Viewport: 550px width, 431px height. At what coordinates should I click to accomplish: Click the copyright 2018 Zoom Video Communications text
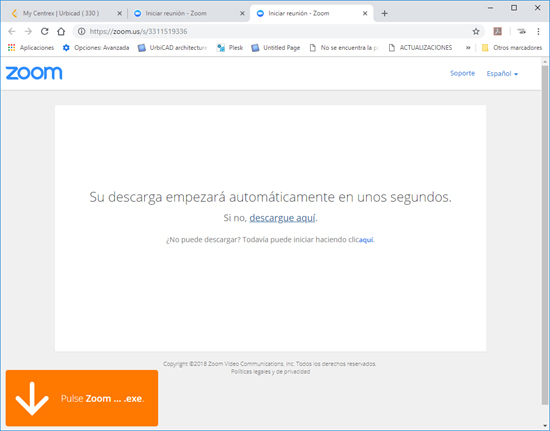coord(269,364)
